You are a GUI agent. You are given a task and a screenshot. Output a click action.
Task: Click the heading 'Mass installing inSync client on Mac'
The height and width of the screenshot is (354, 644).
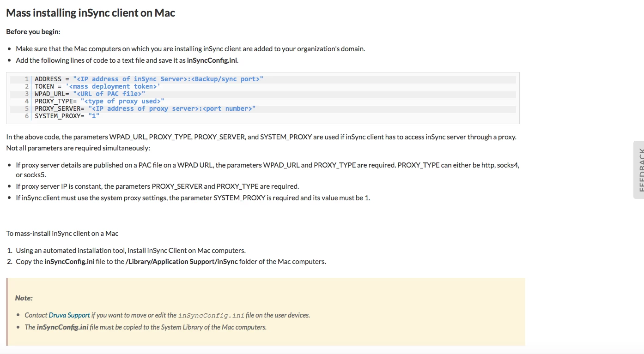tap(91, 13)
